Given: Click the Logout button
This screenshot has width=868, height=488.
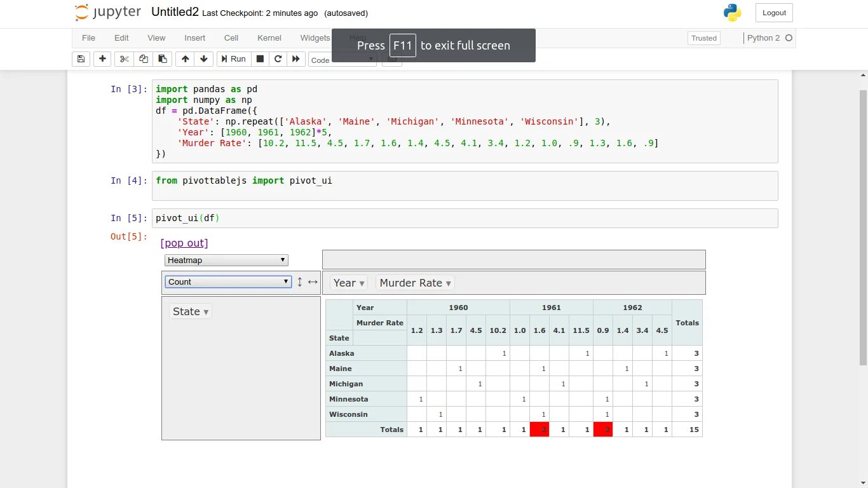Looking at the screenshot, I should 774,13.
